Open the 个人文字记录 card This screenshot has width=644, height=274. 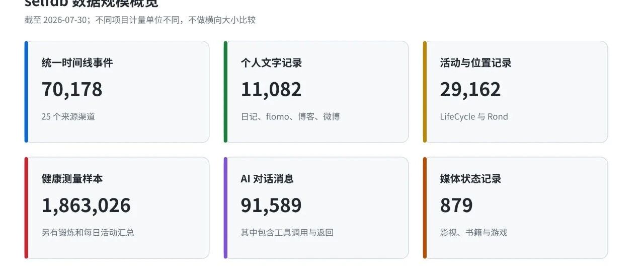point(316,92)
